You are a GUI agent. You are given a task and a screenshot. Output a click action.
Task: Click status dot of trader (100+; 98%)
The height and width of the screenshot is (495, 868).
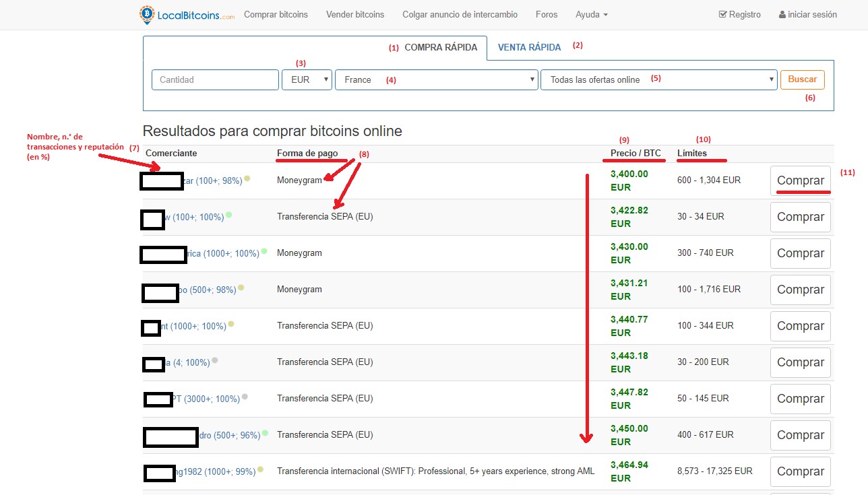click(247, 178)
